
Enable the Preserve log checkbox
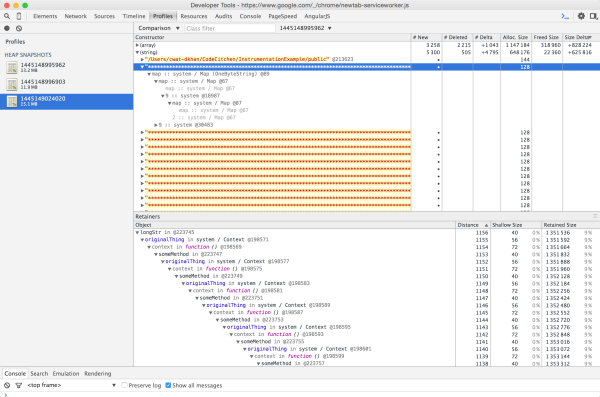(x=124, y=385)
